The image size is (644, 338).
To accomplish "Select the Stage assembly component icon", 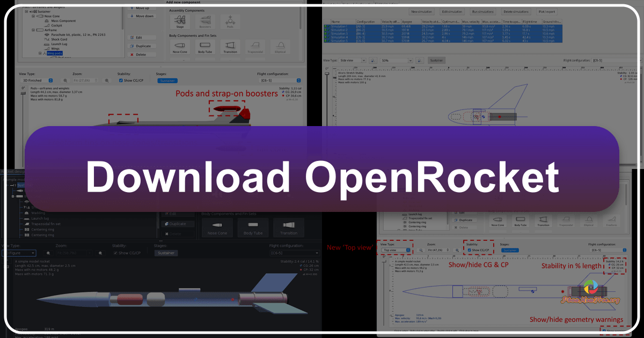I will [x=180, y=22].
